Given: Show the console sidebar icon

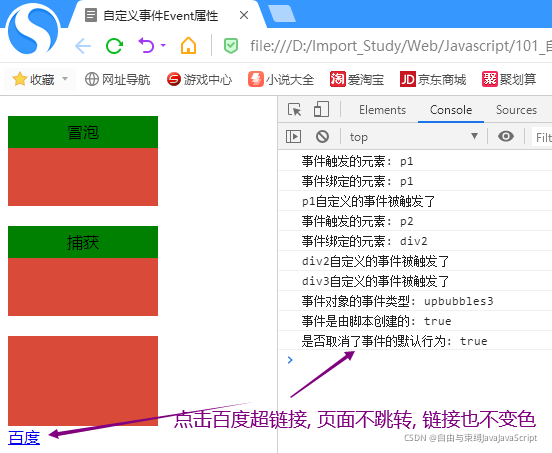Looking at the screenshot, I should click(293, 136).
